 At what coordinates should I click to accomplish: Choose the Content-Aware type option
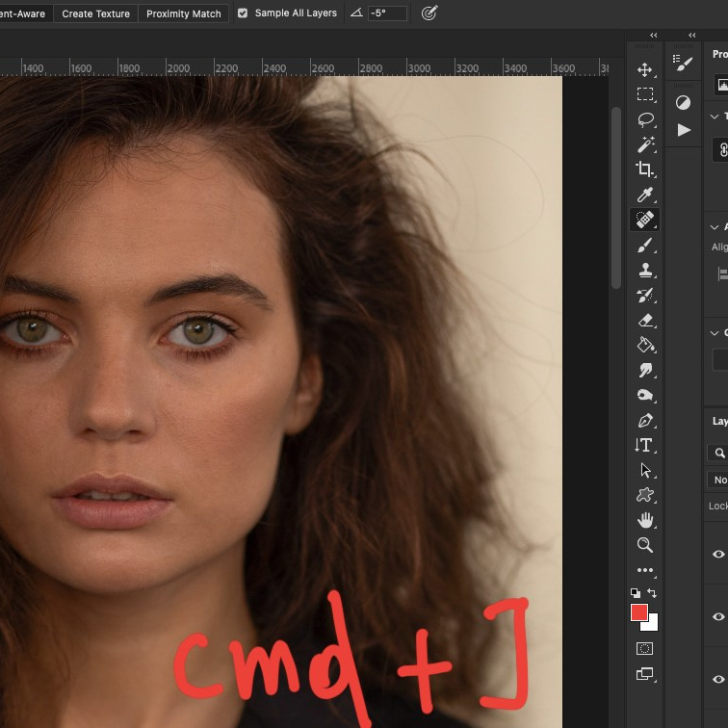coord(24,13)
